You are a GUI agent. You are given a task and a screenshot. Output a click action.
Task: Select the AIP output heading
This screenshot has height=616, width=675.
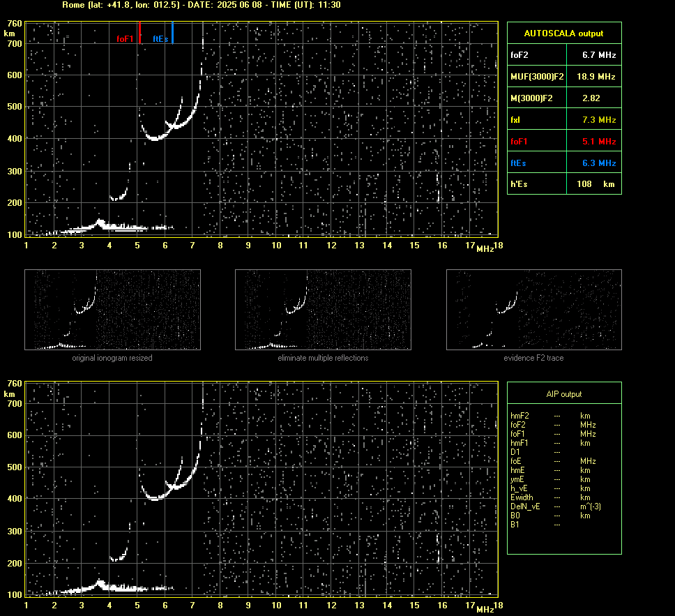(x=564, y=394)
